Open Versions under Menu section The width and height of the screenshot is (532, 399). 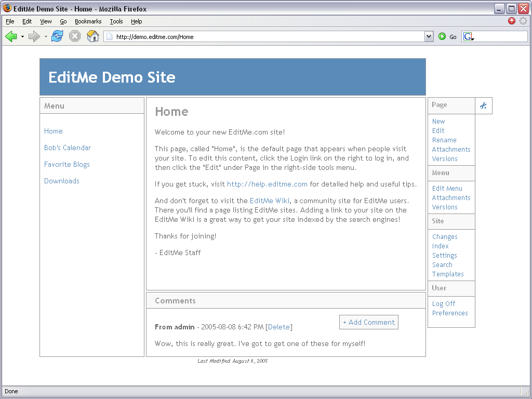coord(445,207)
